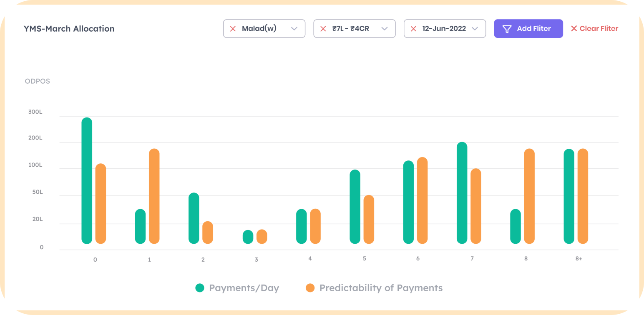Click the Predictability of Payments legend label
The height and width of the screenshot is (315, 644).
[381, 288]
